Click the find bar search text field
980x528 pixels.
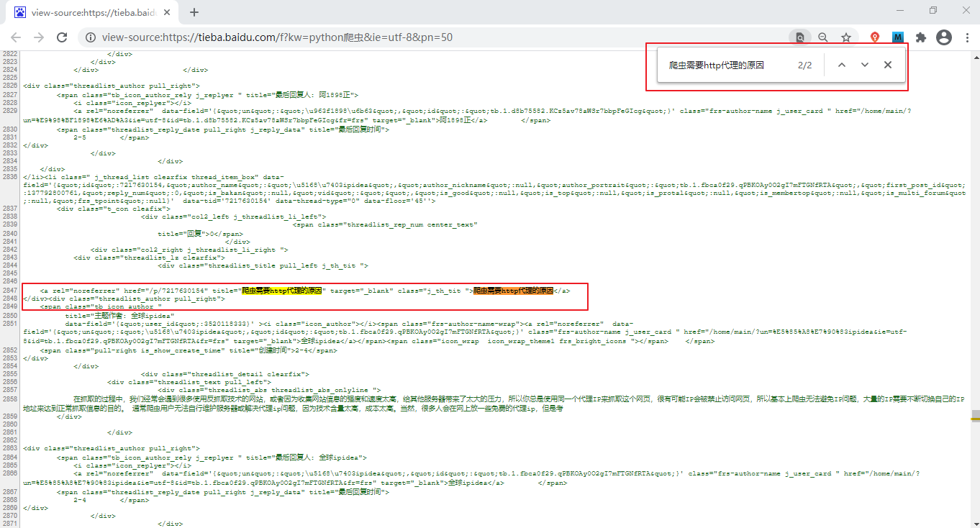727,65
